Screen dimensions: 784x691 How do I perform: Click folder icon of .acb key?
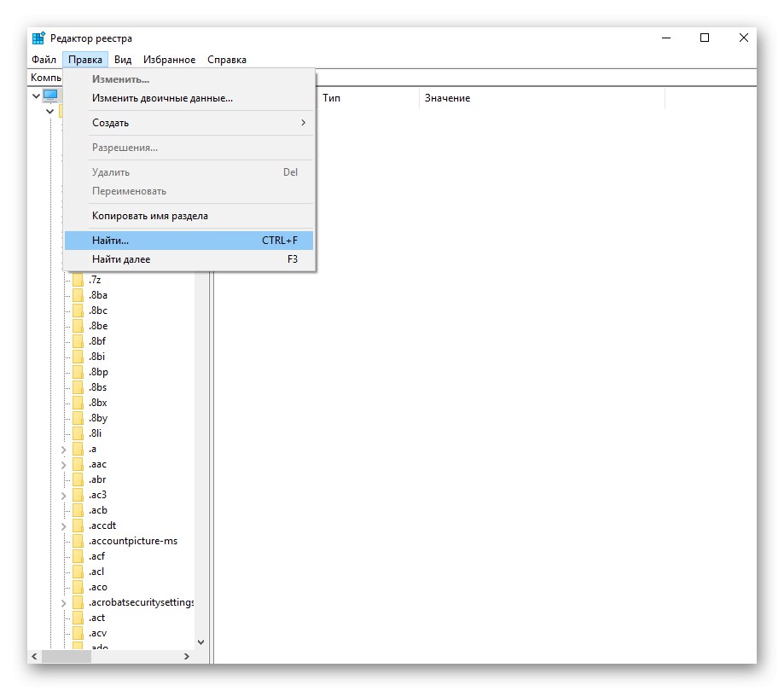pyautogui.click(x=78, y=510)
